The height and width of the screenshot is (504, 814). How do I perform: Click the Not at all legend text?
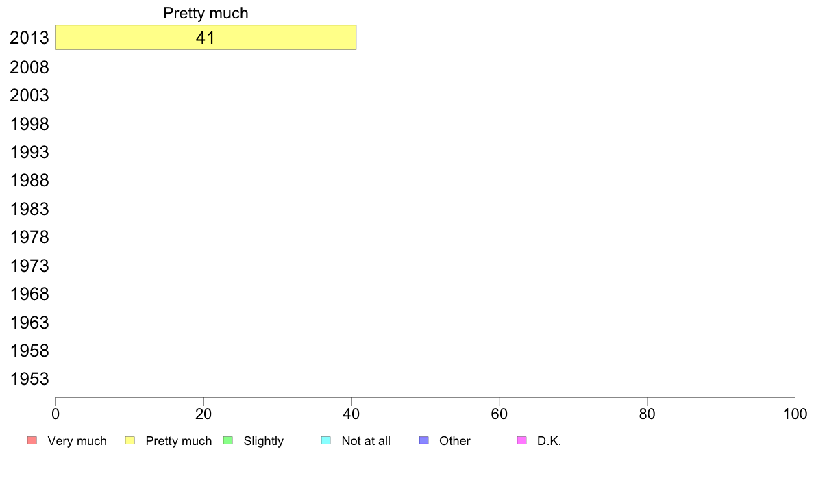[x=366, y=441]
